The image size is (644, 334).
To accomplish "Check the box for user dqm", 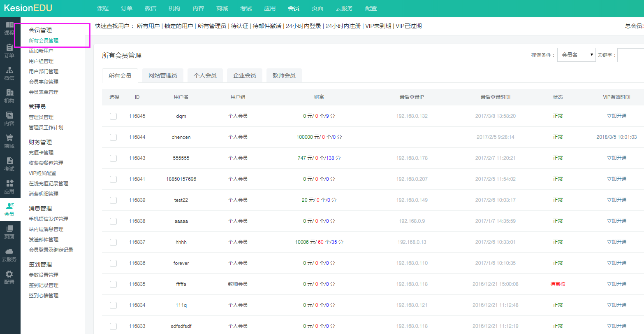I will [x=113, y=116].
